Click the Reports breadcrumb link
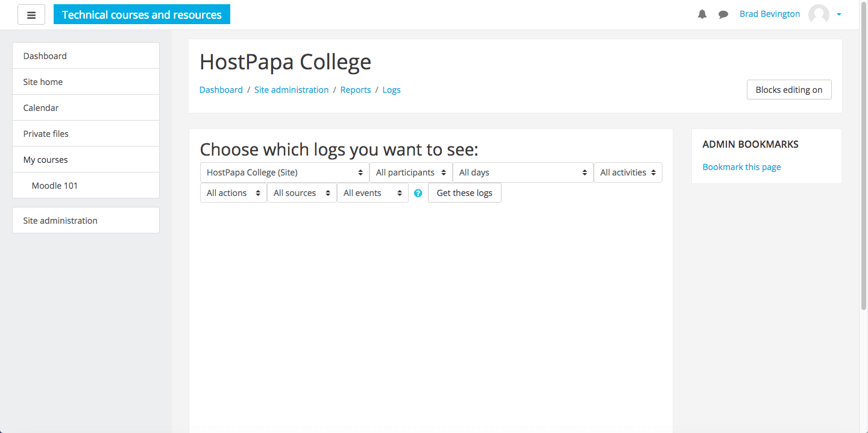 356,90
